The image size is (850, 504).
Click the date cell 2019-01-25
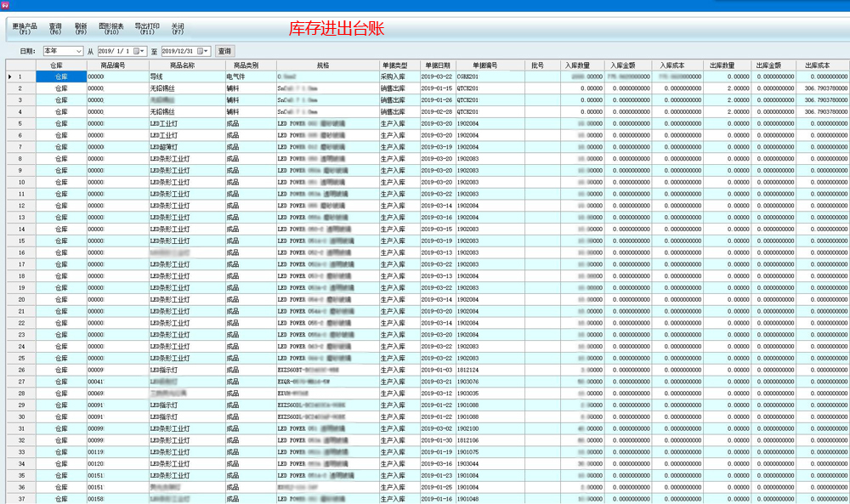[438, 487]
